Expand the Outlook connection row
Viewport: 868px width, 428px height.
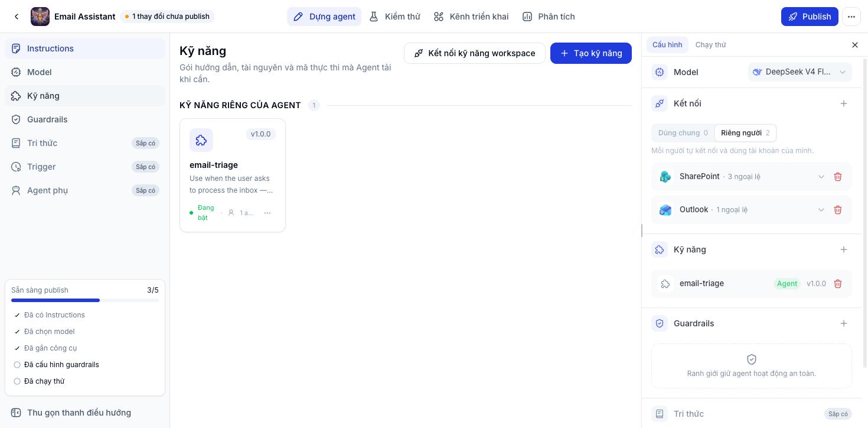(x=821, y=210)
